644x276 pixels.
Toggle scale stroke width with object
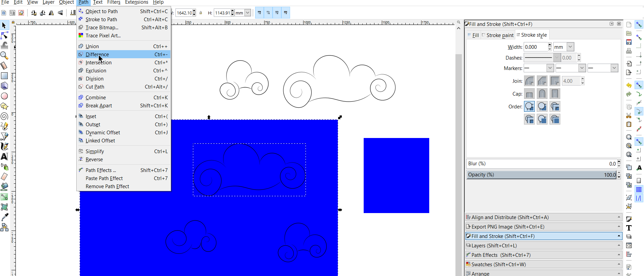[259, 13]
